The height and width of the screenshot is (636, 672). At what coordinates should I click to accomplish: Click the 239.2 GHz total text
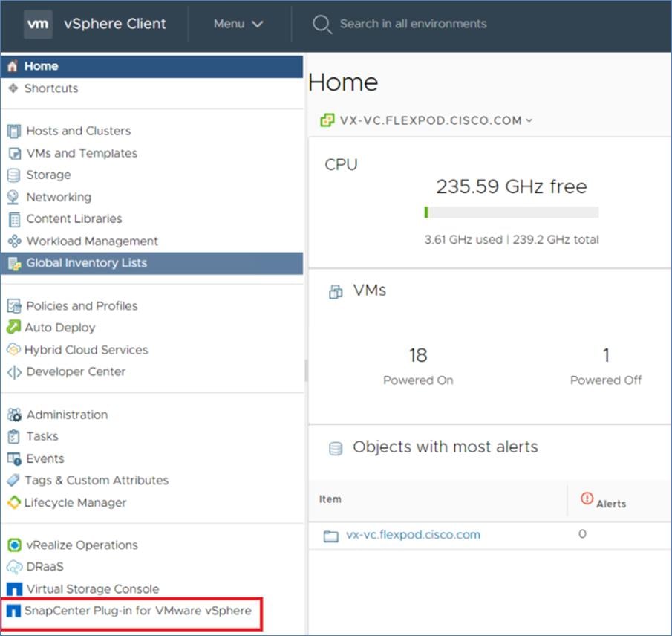pos(556,240)
